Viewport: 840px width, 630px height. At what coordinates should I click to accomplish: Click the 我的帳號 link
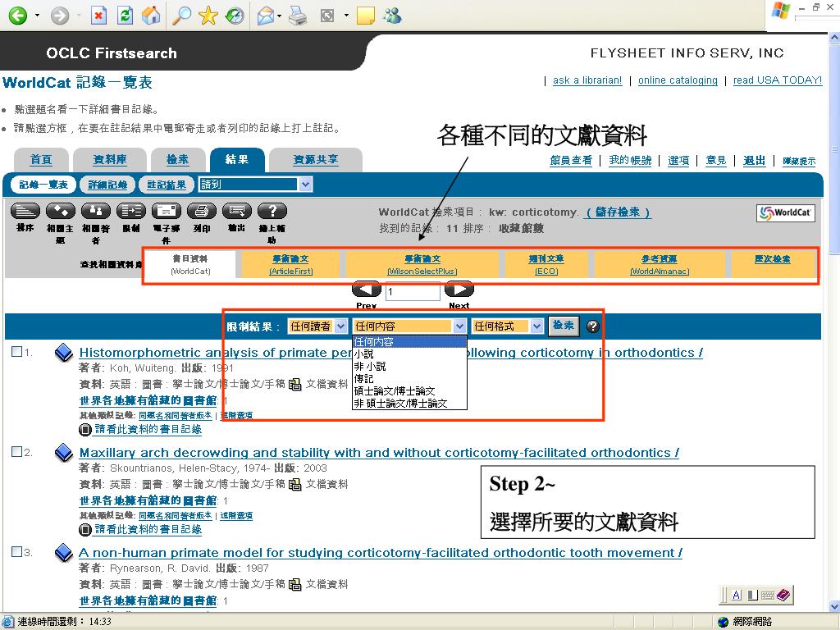tap(630, 160)
